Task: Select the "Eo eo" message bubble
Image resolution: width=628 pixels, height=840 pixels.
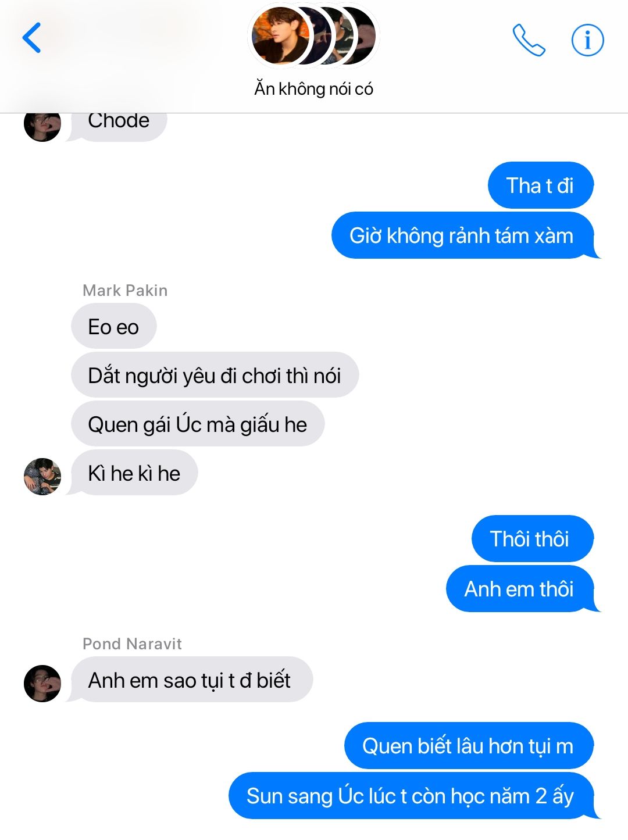Action: 113,327
